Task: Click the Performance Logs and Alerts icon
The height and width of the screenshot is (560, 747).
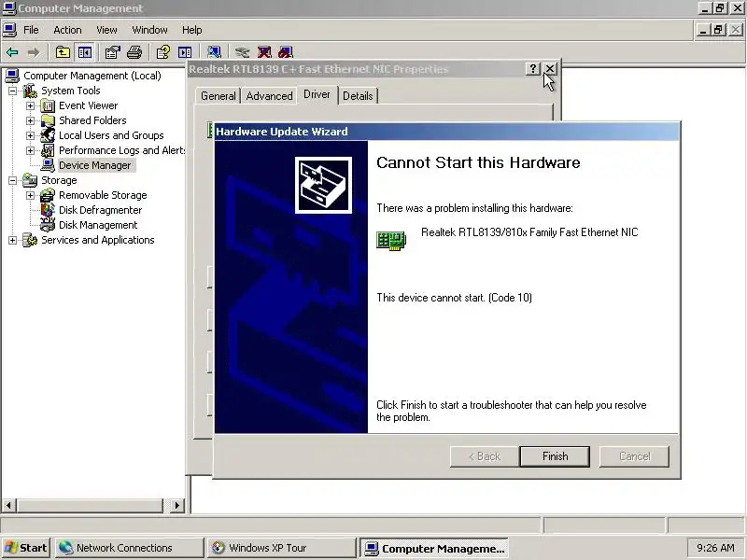Action: (48, 150)
